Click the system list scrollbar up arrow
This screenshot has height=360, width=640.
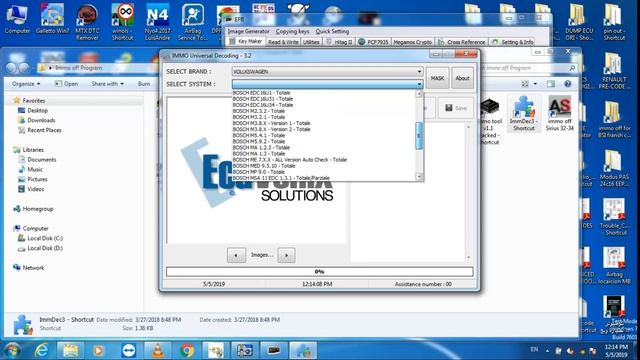419,94
